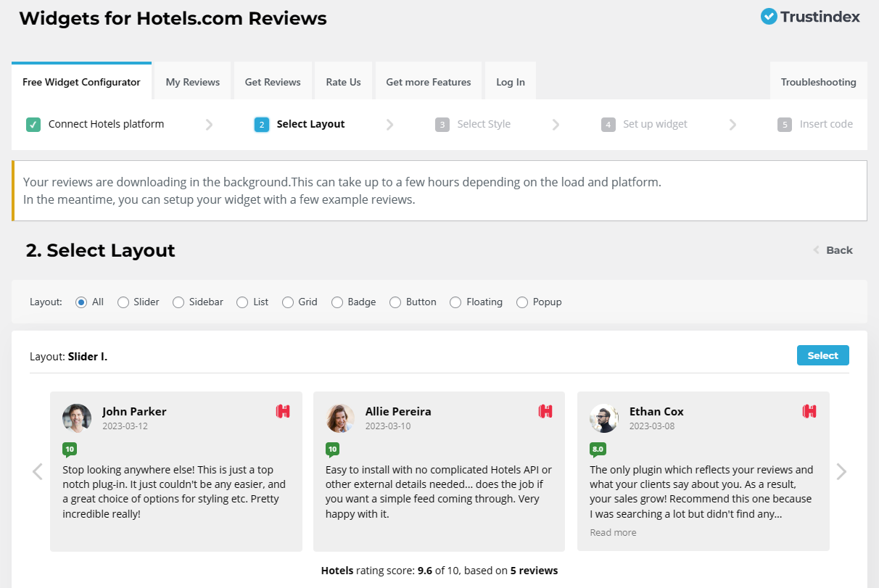Click the chevron after Select Style step
The image size is (879, 588).
556,124
